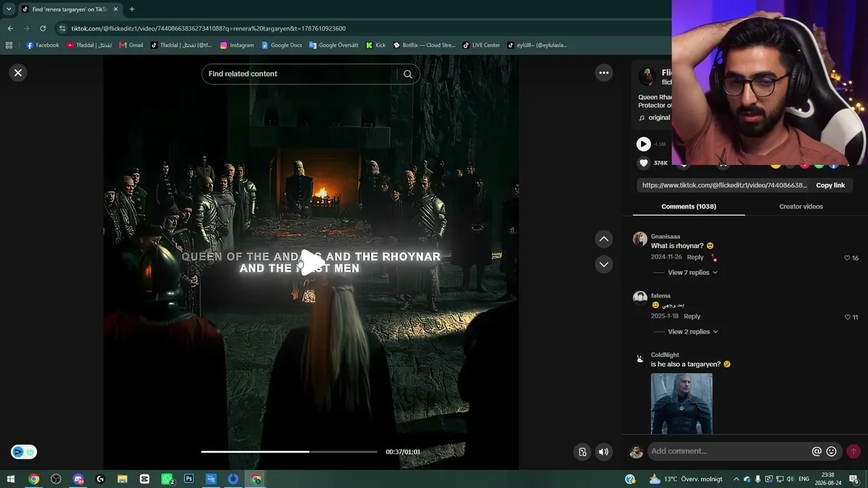
Task: Insert a mention with the @ icon
Action: [x=816, y=451]
